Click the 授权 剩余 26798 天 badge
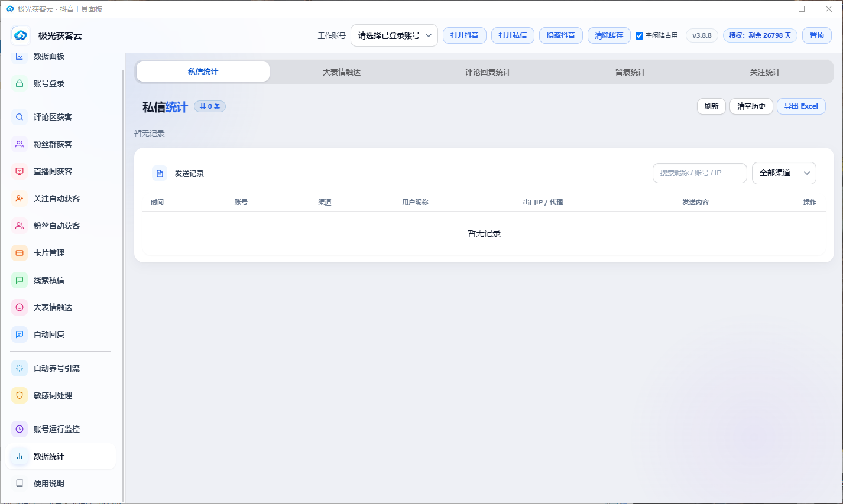The height and width of the screenshot is (504, 843). 760,35
